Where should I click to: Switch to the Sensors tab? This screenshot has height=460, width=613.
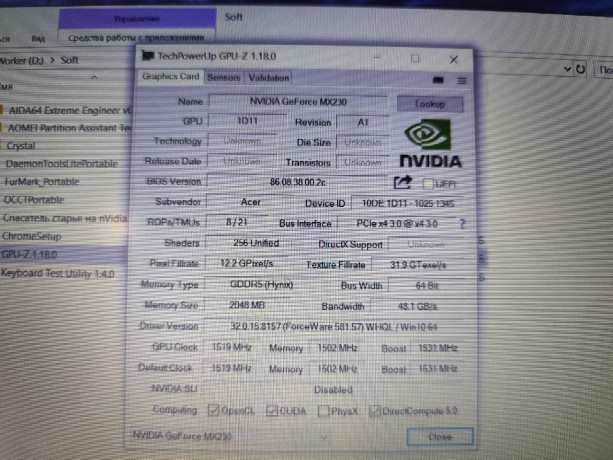(224, 78)
